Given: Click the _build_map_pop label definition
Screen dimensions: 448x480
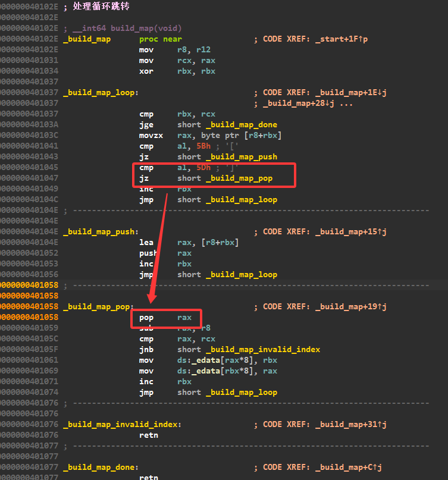Looking at the screenshot, I should coord(99,307).
